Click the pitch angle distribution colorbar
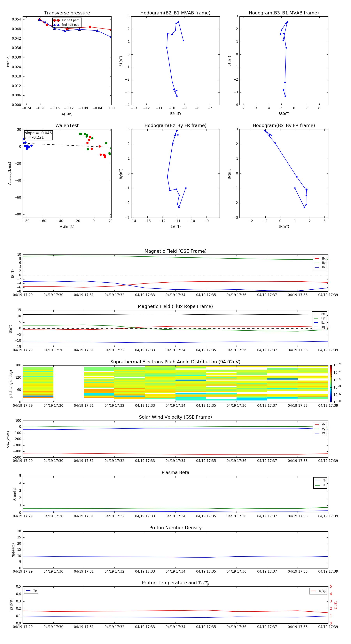The width and height of the screenshot is (351, 644). tap(331, 383)
